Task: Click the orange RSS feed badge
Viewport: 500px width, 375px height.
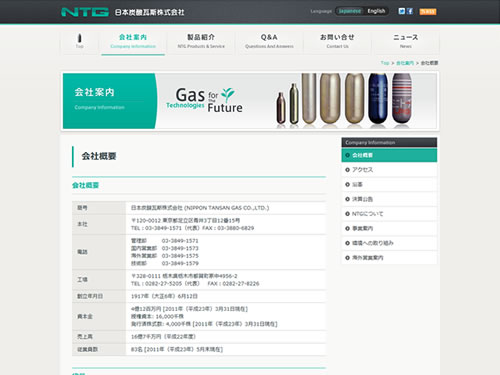Action: click(428, 12)
